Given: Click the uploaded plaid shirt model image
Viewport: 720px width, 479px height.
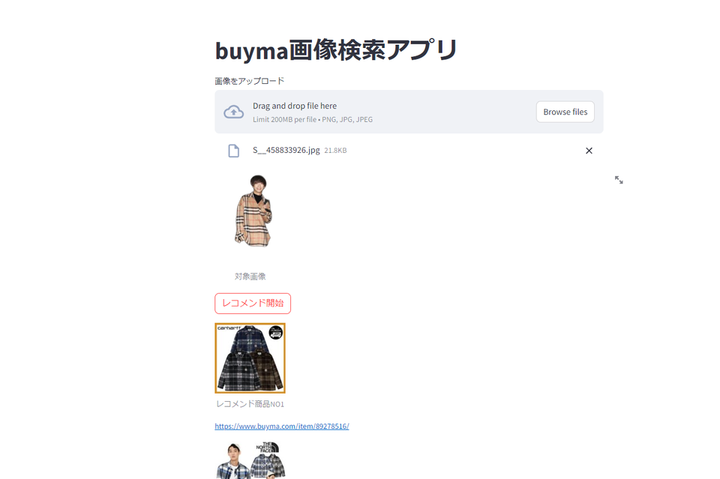Looking at the screenshot, I should 253,210.
